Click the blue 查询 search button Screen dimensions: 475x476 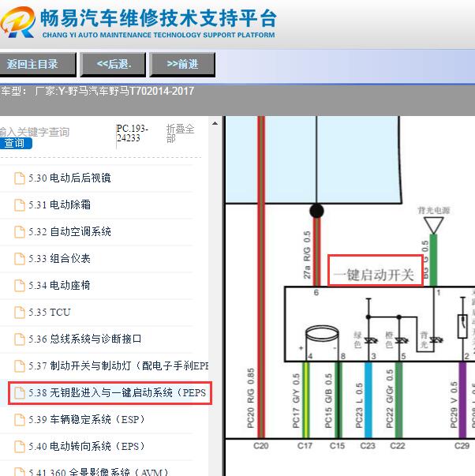16,143
